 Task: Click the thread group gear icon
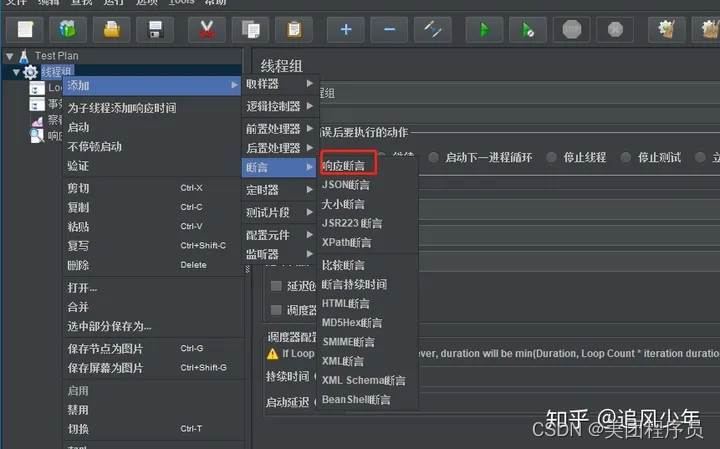coord(30,72)
